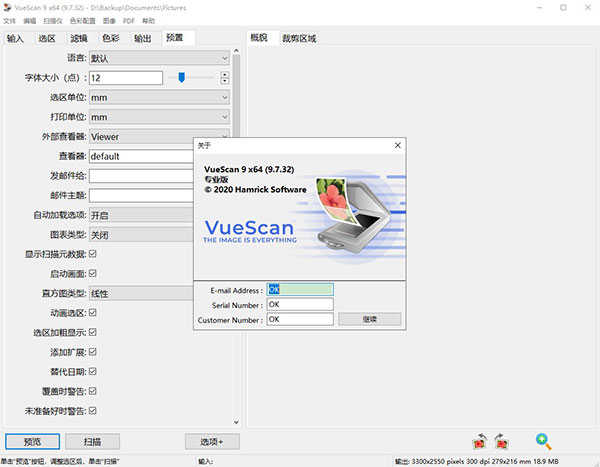The height and width of the screenshot is (467, 600).
Task: Click the Serial Number field
Action: (300, 304)
